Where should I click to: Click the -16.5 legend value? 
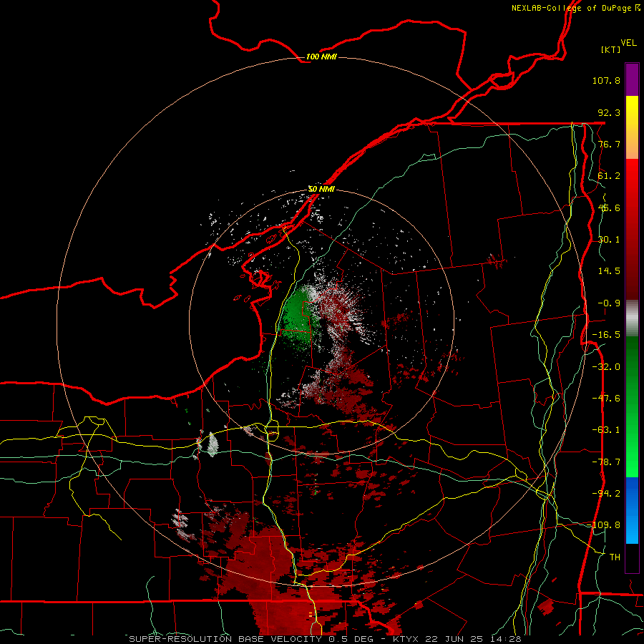(606, 335)
